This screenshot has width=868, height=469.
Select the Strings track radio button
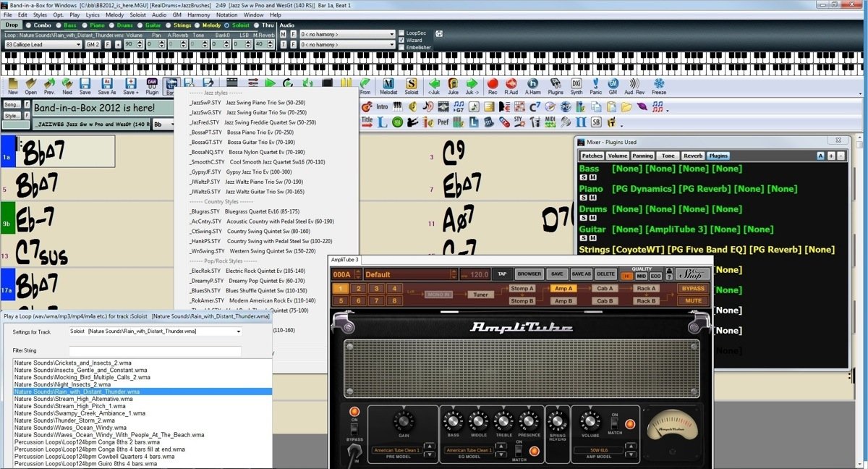pyautogui.click(x=169, y=25)
